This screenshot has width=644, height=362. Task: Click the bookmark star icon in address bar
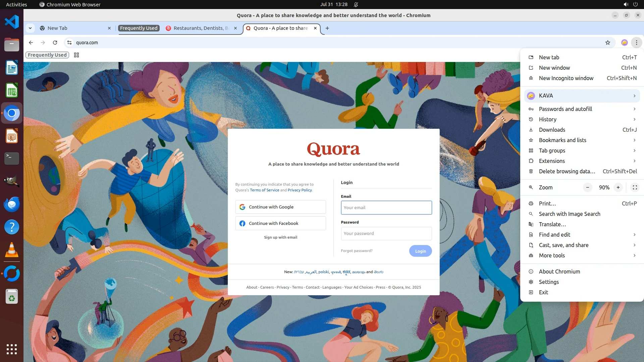607,43
